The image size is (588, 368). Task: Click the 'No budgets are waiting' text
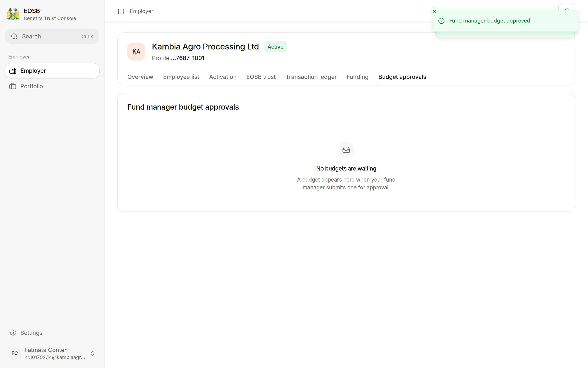tap(346, 168)
